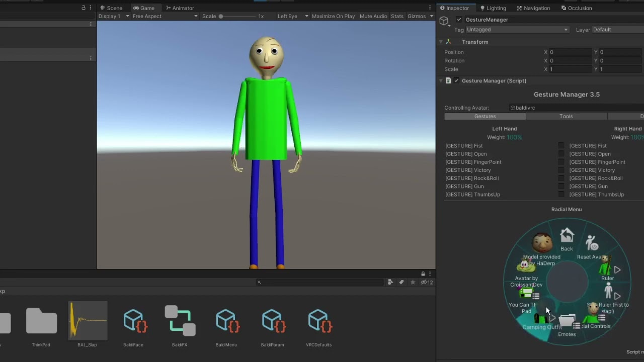Click the Position X value field
Image resolution: width=644 pixels, height=362 pixels.
coord(571,52)
